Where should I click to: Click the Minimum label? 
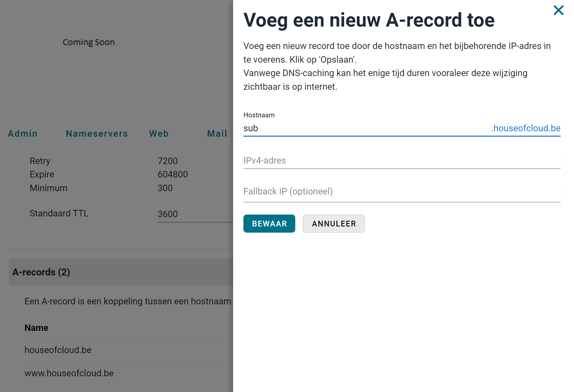(48, 188)
